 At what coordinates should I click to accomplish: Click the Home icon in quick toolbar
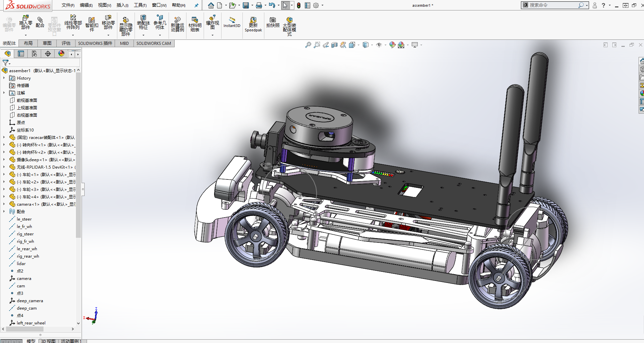pos(211,5)
